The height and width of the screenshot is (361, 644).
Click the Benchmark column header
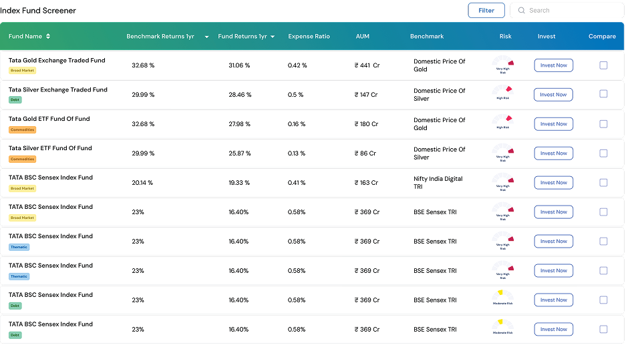pos(427,36)
